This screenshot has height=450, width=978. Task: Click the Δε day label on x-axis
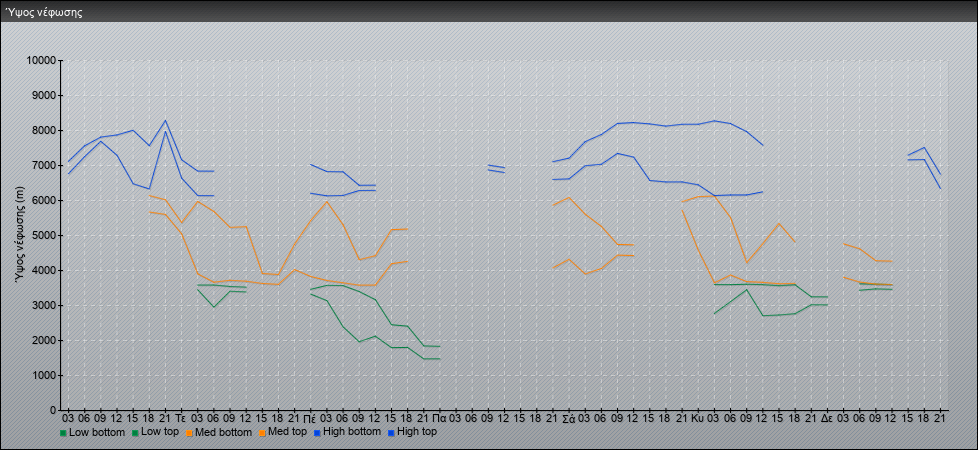(827, 417)
